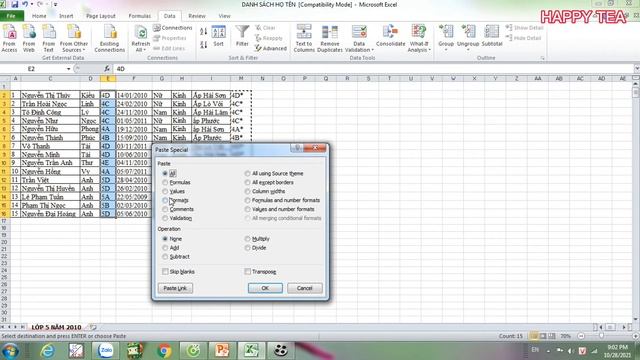Click the Windows Start orb
Screen dimensions: 640x360
point(10,351)
